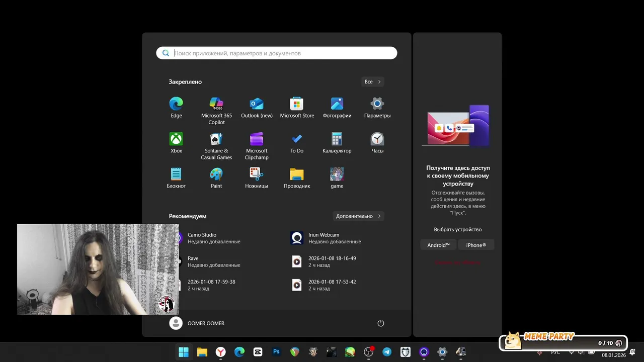This screenshot has width=644, height=362.
Task: Show all apps with Все button
Action: [373, 81]
